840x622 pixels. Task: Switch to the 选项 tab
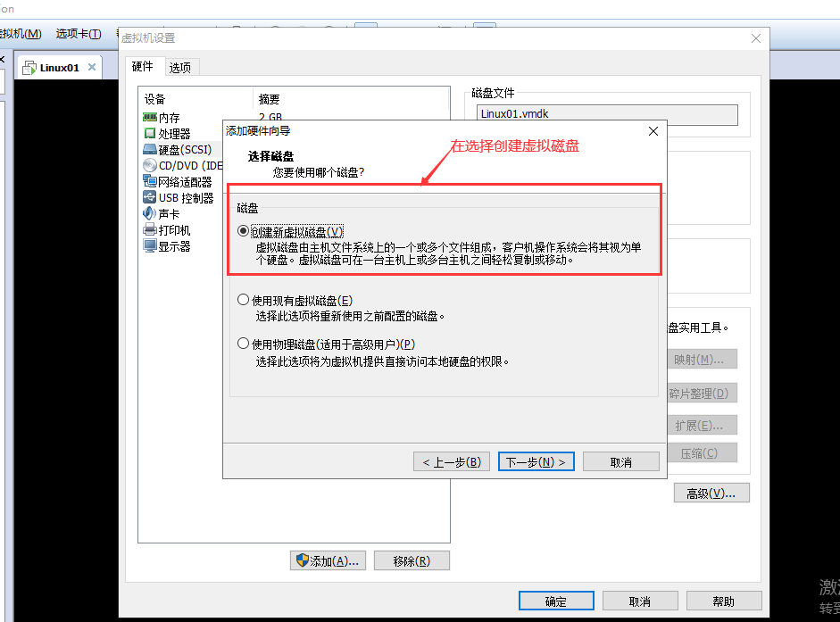pyautogui.click(x=180, y=68)
